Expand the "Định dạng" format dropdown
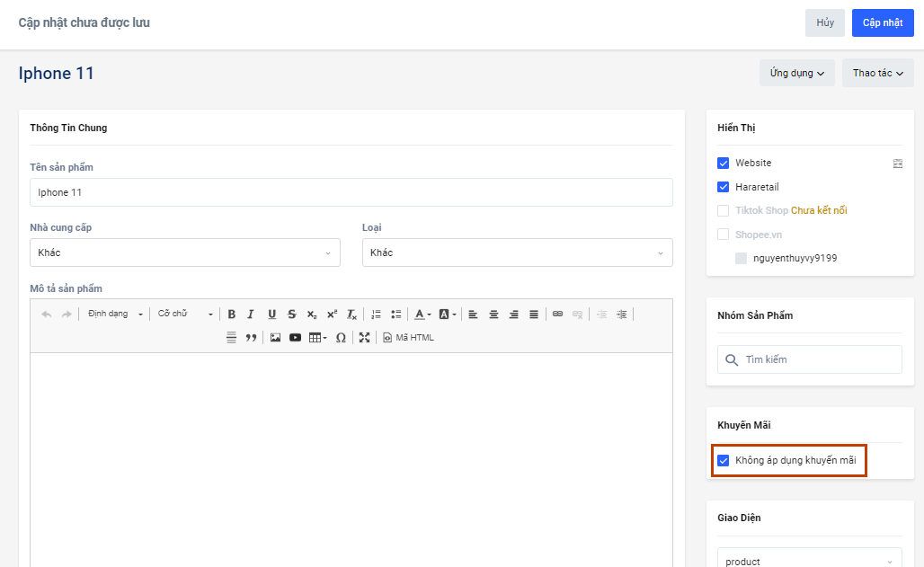924x567 pixels. pos(115,315)
